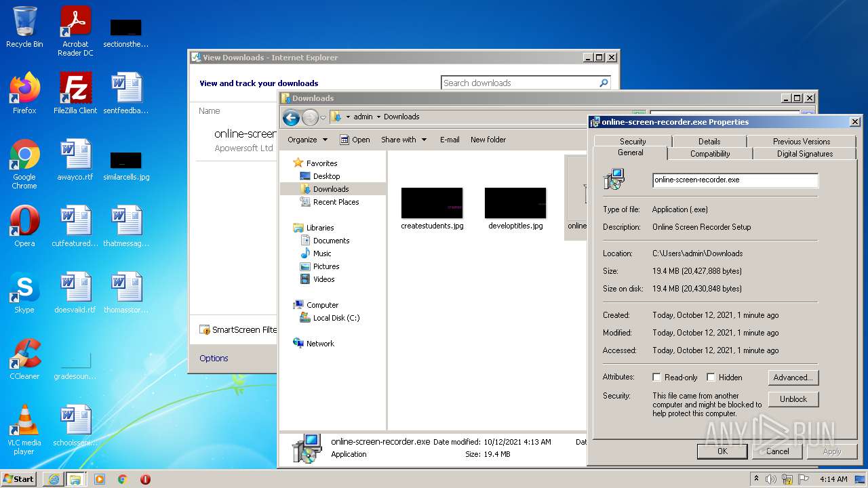868x488 pixels.
Task: Select sectionsthe... file on desktop
Action: pyautogui.click(x=126, y=34)
